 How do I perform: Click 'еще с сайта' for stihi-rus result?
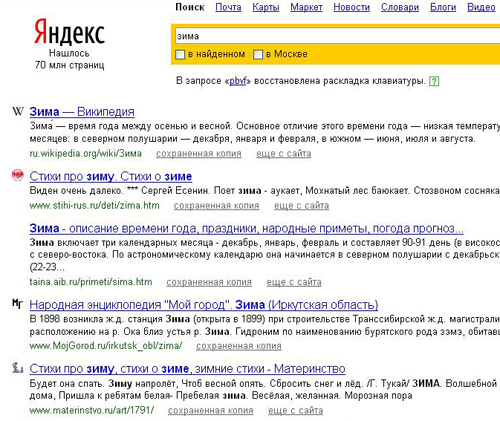301,206
